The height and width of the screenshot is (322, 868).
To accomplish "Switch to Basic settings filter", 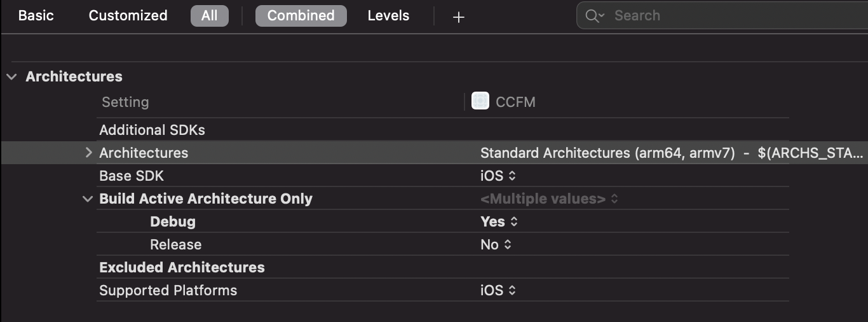I will coord(36,16).
